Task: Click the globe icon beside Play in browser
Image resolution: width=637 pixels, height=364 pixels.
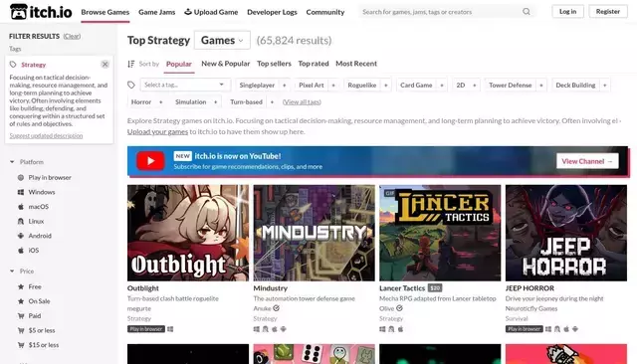Action: tap(21, 177)
